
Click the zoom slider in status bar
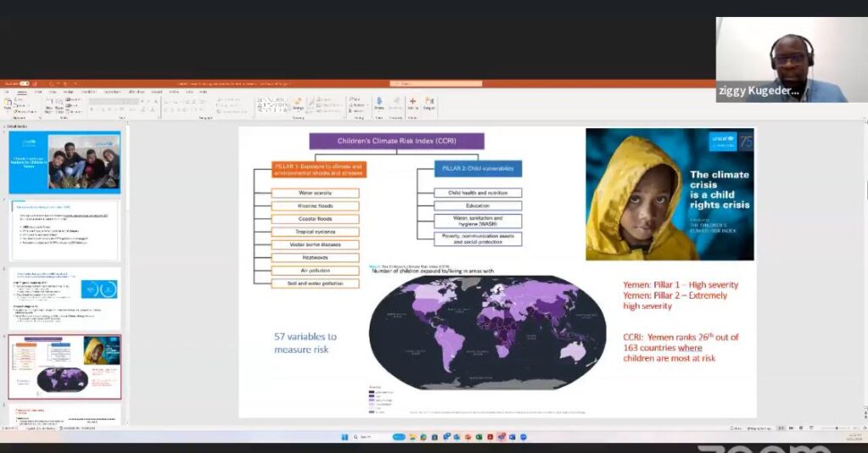coord(836,428)
